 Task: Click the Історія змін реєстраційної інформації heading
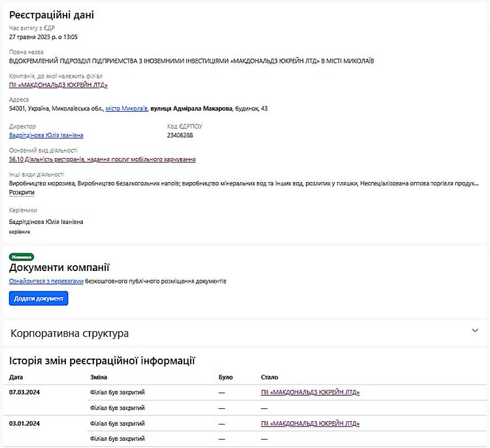coord(102,360)
